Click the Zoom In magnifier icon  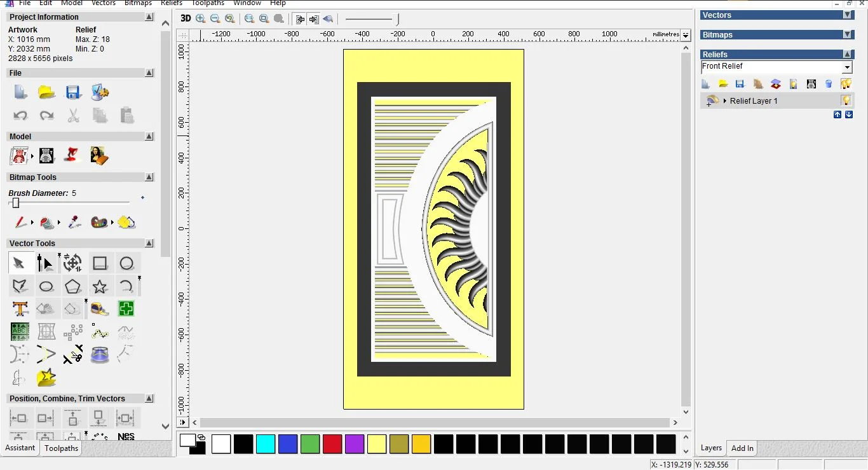tap(201, 19)
